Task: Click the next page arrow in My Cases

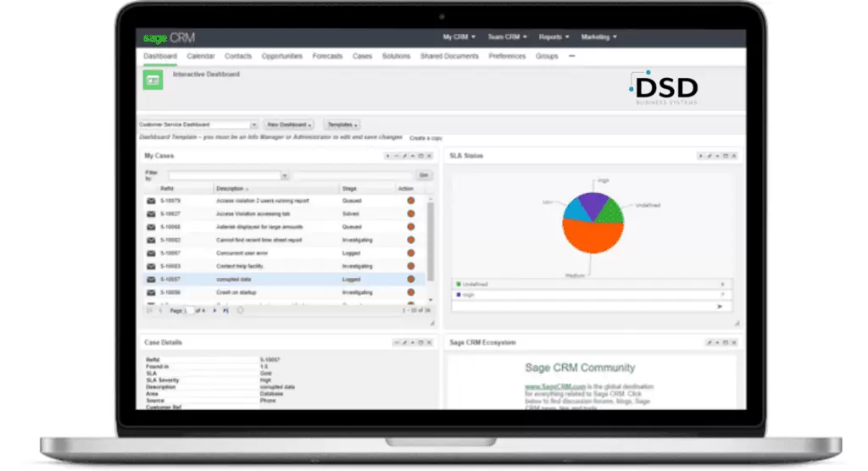Action: coord(215,311)
